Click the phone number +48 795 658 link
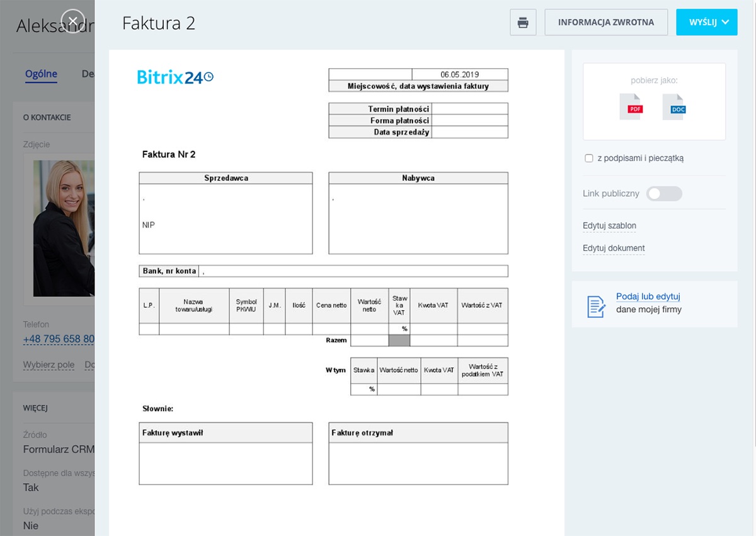The width and height of the screenshot is (756, 536). pos(59,339)
